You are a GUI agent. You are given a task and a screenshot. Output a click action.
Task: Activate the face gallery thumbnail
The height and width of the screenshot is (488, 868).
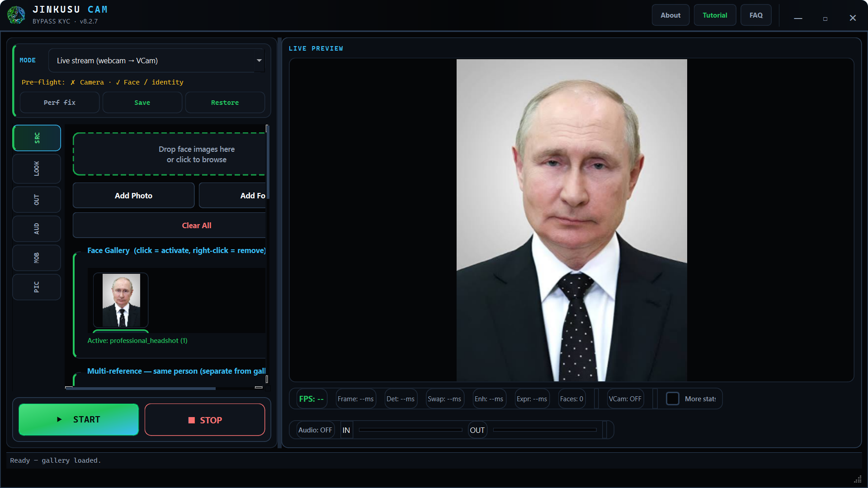121,300
